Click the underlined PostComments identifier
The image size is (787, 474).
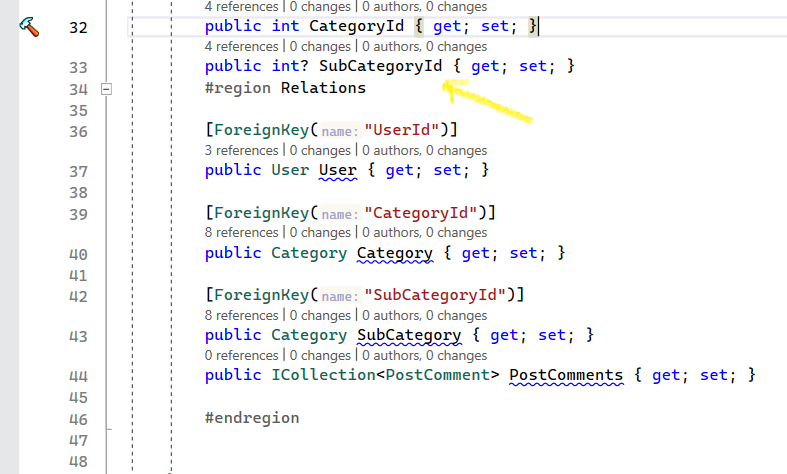pyautogui.click(x=566, y=375)
